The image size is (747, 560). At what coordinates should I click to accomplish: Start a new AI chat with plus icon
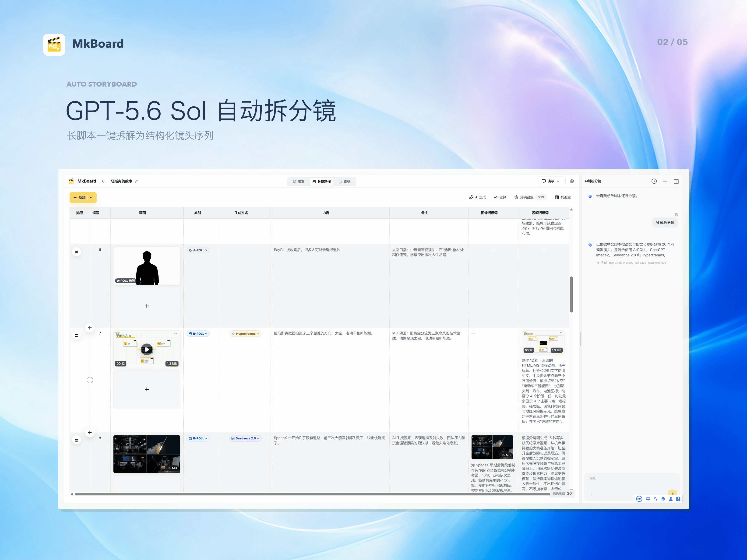click(665, 181)
